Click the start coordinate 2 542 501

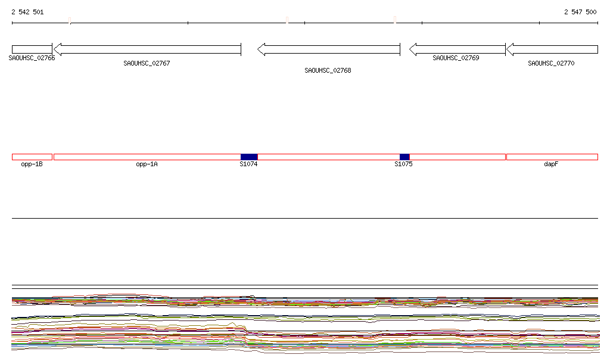click(27, 12)
